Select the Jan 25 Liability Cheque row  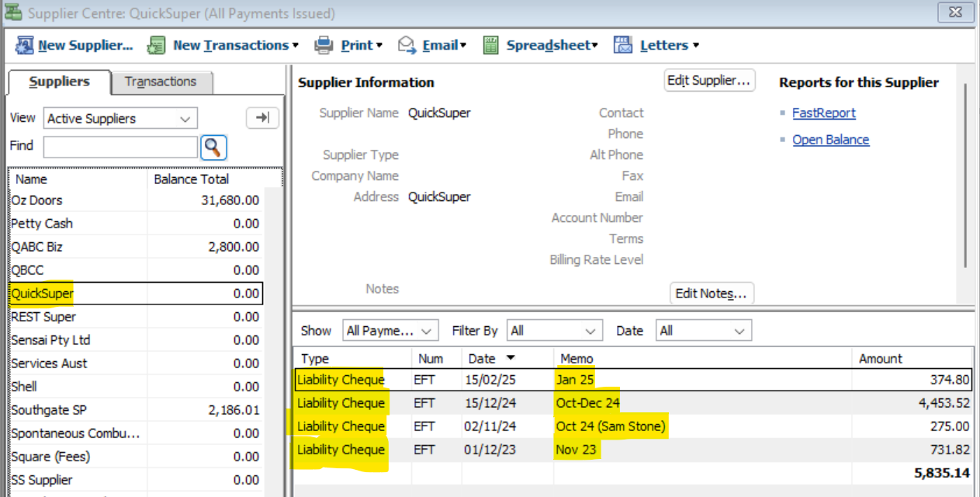[x=634, y=380]
